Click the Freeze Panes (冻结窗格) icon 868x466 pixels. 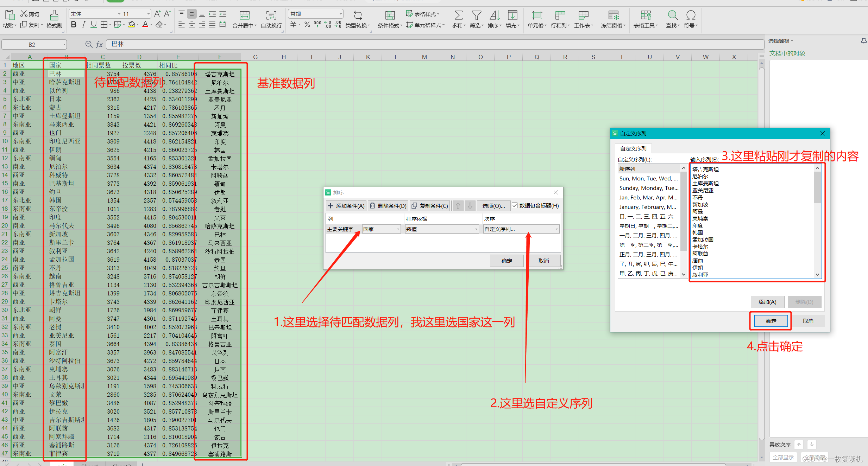613,15
